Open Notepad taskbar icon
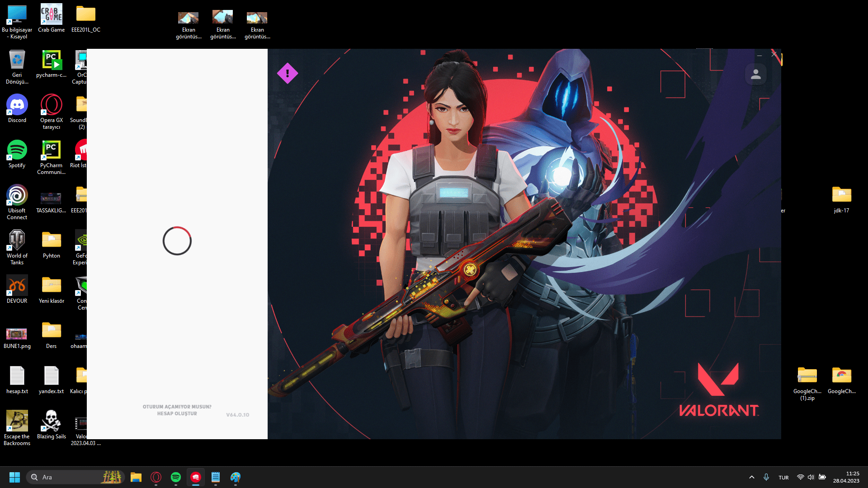This screenshot has height=488, width=868. click(x=216, y=477)
